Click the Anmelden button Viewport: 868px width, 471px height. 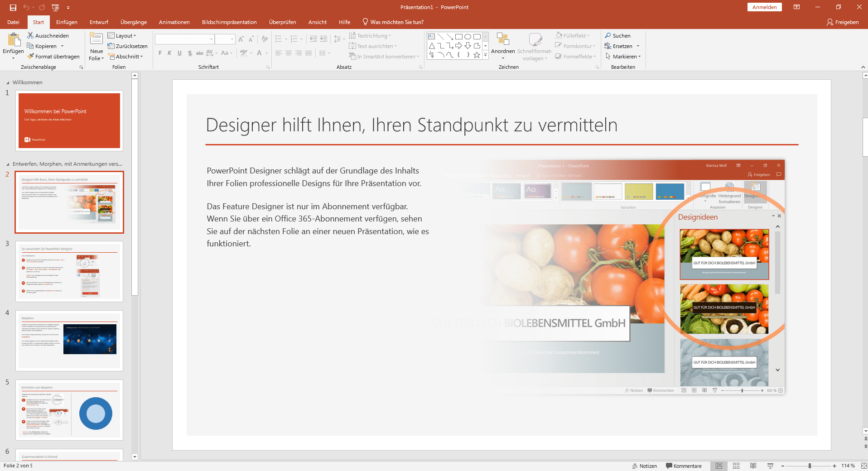(765, 7)
